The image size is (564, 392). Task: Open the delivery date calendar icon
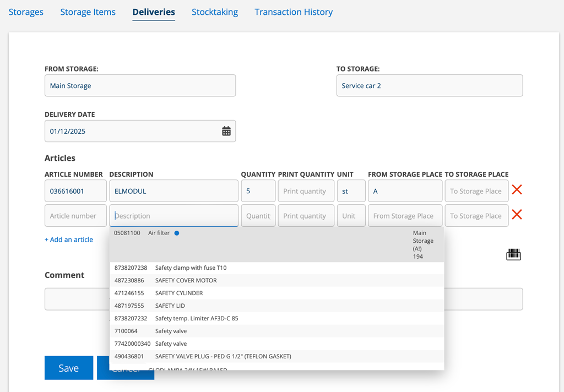pyautogui.click(x=226, y=131)
